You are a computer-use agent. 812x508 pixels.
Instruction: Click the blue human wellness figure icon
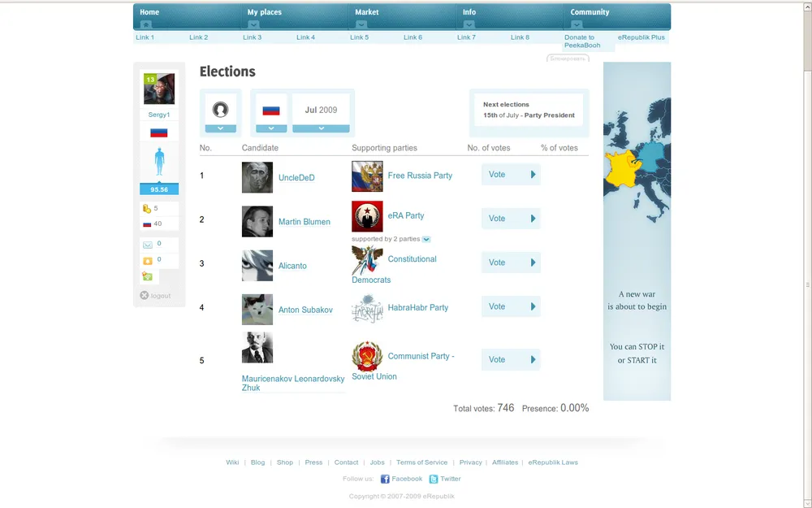(x=159, y=163)
